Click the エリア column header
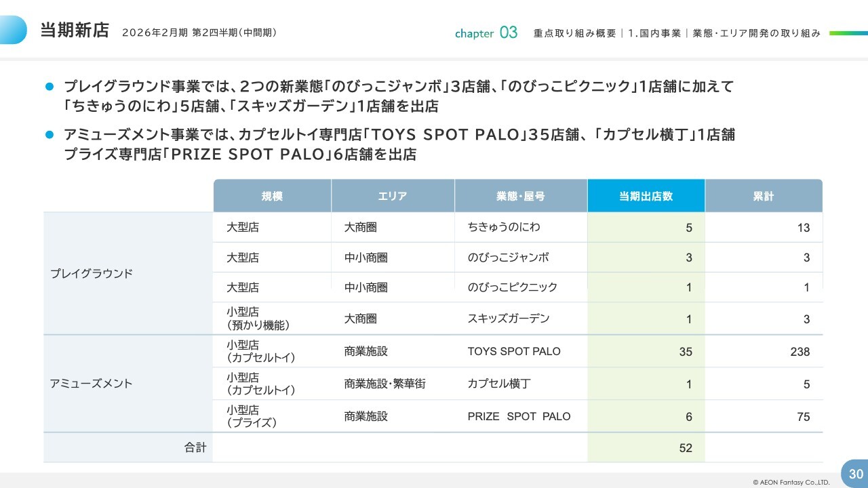This screenshot has height=488, width=868. (393, 196)
